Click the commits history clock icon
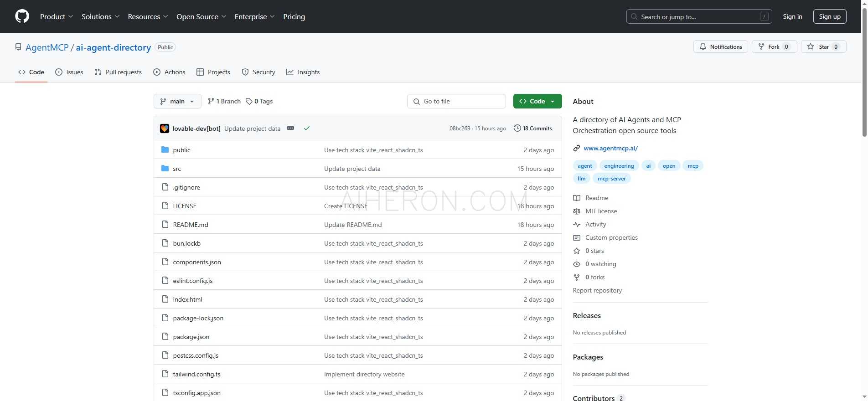The width and height of the screenshot is (868, 401). point(517,128)
